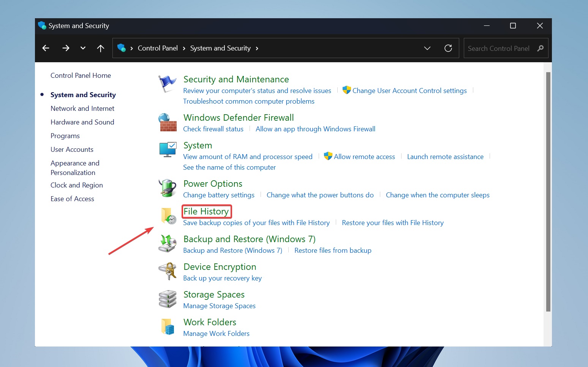Click Allow remote access link
The width and height of the screenshot is (588, 367).
coord(364,157)
